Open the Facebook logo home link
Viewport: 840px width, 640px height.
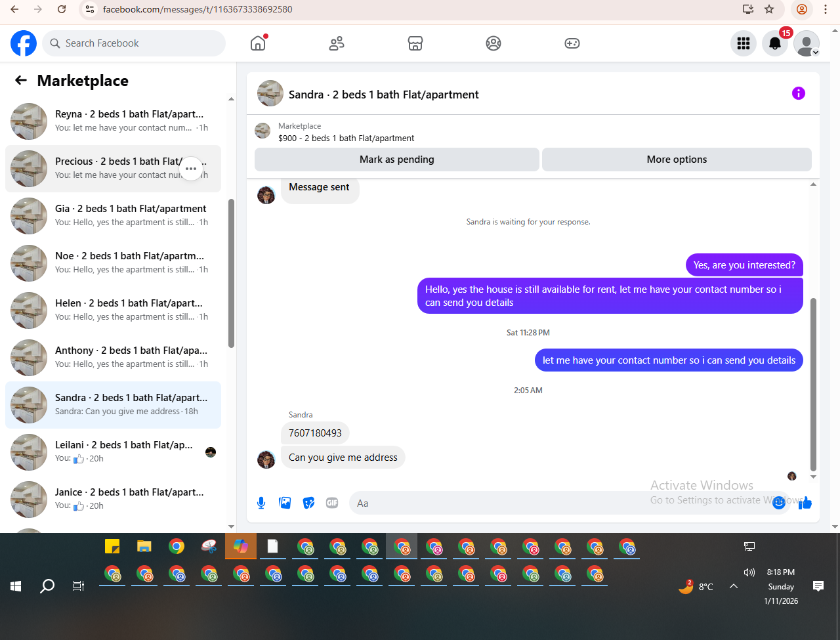click(24, 43)
